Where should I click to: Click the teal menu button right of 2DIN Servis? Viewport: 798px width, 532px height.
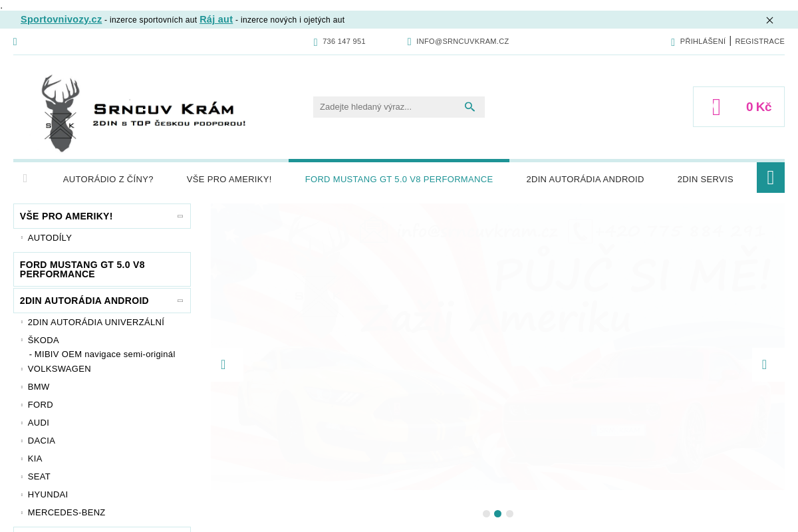(770, 178)
